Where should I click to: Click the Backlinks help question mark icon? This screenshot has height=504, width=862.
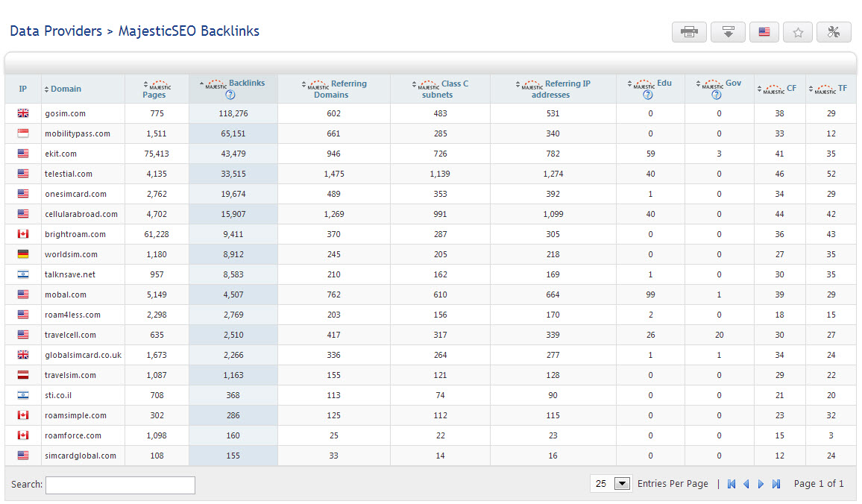pos(230,95)
